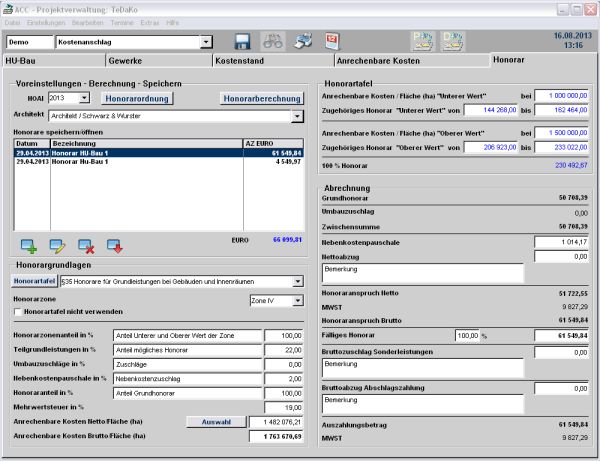The image size is (600, 461).
Task: Expand the Architekt selection dropdown
Action: (297, 116)
